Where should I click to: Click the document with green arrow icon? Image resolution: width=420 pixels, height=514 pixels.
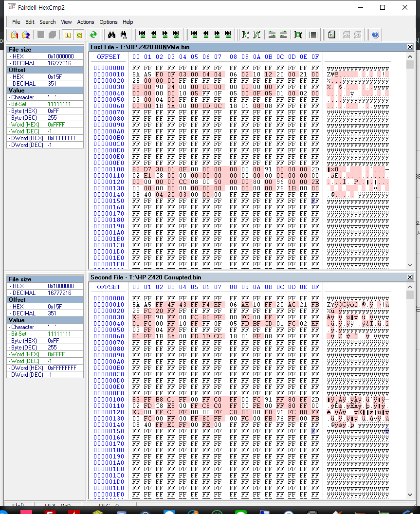pos(331,35)
